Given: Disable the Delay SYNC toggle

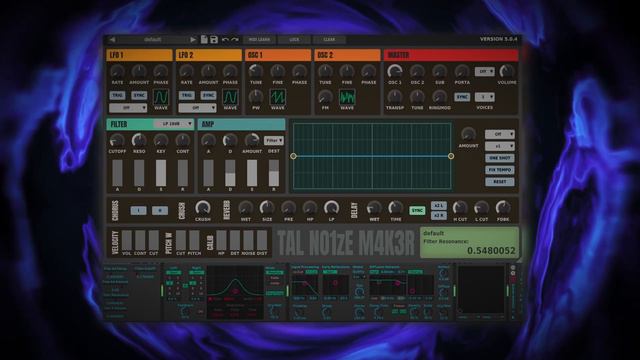Looking at the screenshot, I should (x=417, y=211).
